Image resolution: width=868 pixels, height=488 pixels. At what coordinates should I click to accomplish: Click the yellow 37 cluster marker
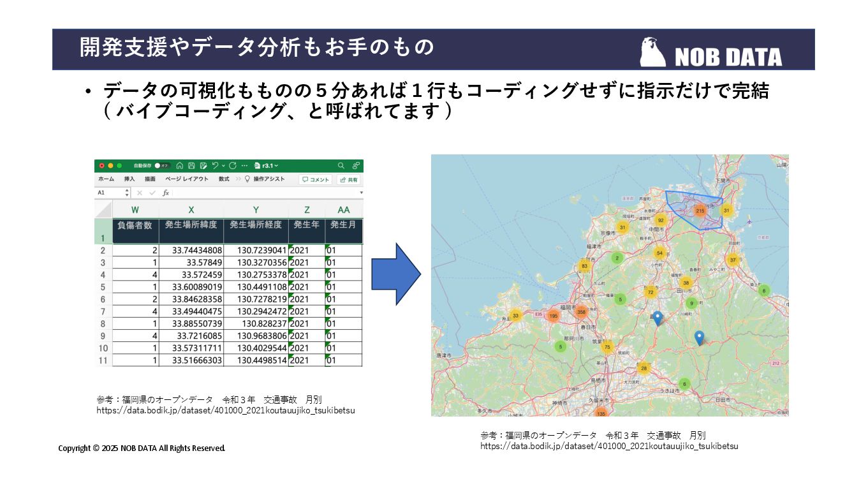point(733,260)
